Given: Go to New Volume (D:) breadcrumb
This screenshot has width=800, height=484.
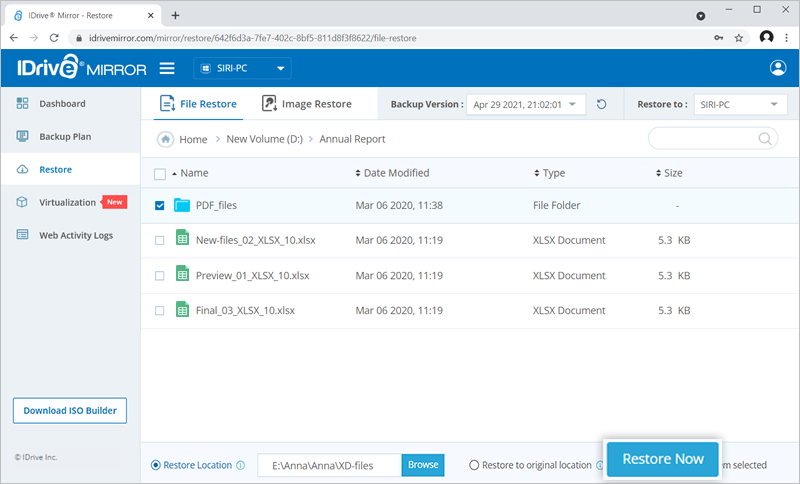Looking at the screenshot, I should click(264, 139).
